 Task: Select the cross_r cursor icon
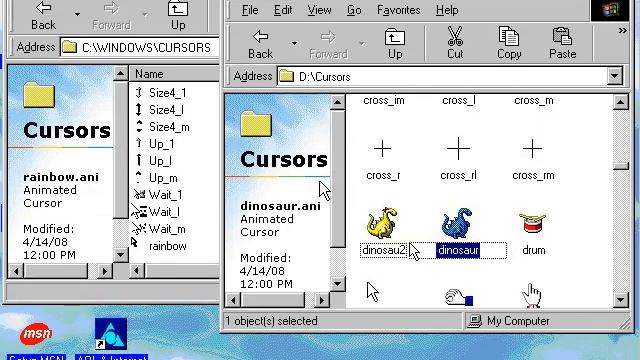(382, 149)
